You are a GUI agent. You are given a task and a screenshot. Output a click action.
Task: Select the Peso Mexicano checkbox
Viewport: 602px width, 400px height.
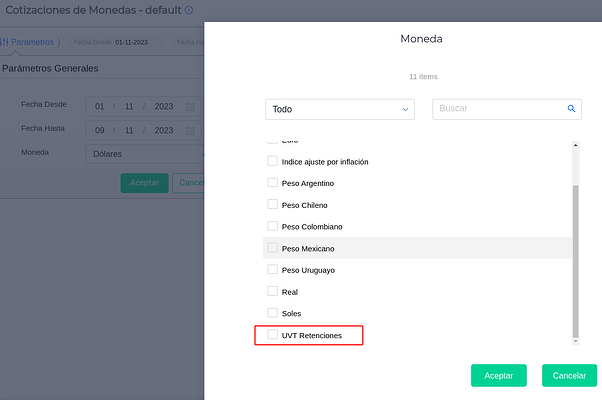273,248
